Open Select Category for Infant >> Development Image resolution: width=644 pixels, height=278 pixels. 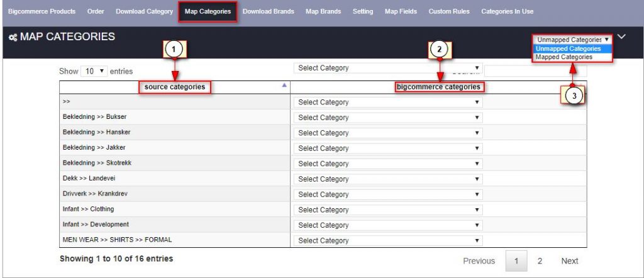point(388,225)
